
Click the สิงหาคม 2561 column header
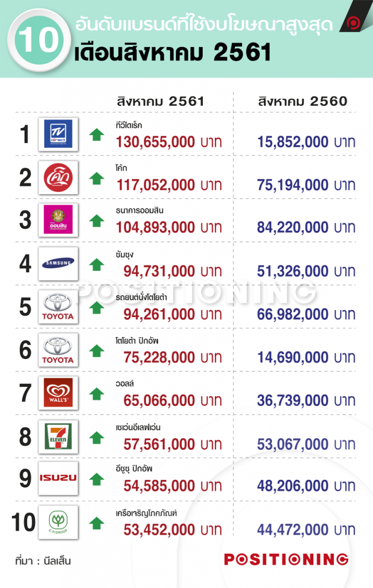point(160,101)
